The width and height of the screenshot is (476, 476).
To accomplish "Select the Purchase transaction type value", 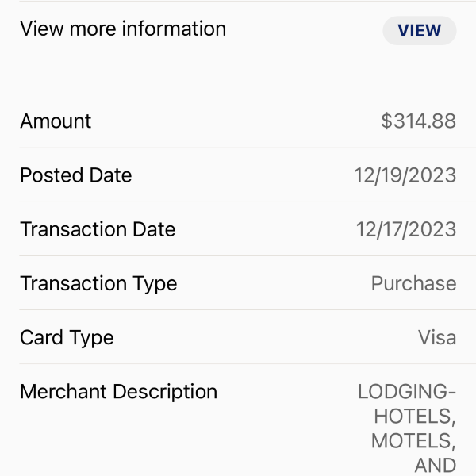I will [x=413, y=283].
